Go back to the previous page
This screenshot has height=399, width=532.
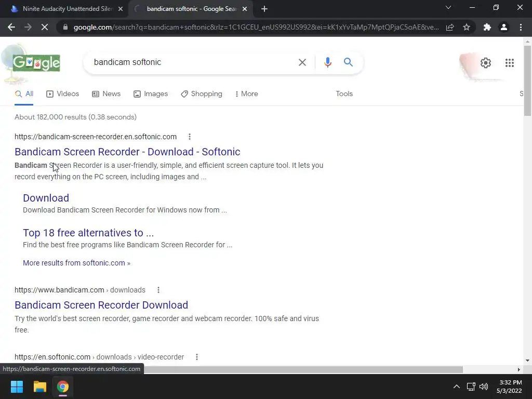click(11, 27)
